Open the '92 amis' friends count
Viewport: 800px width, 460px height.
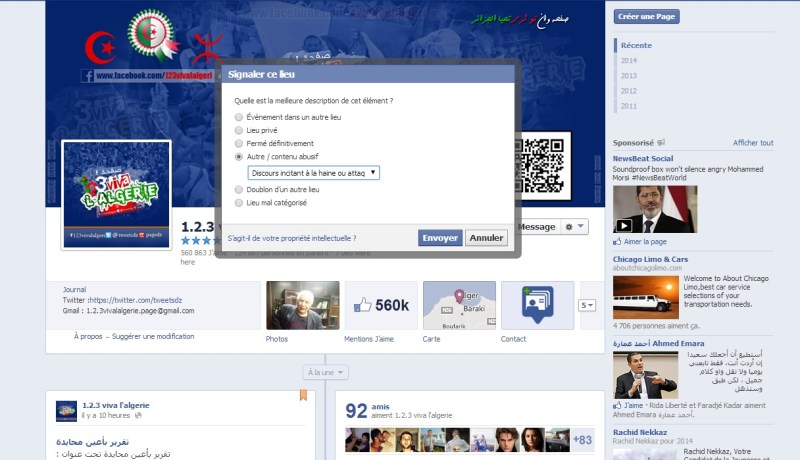(367, 411)
